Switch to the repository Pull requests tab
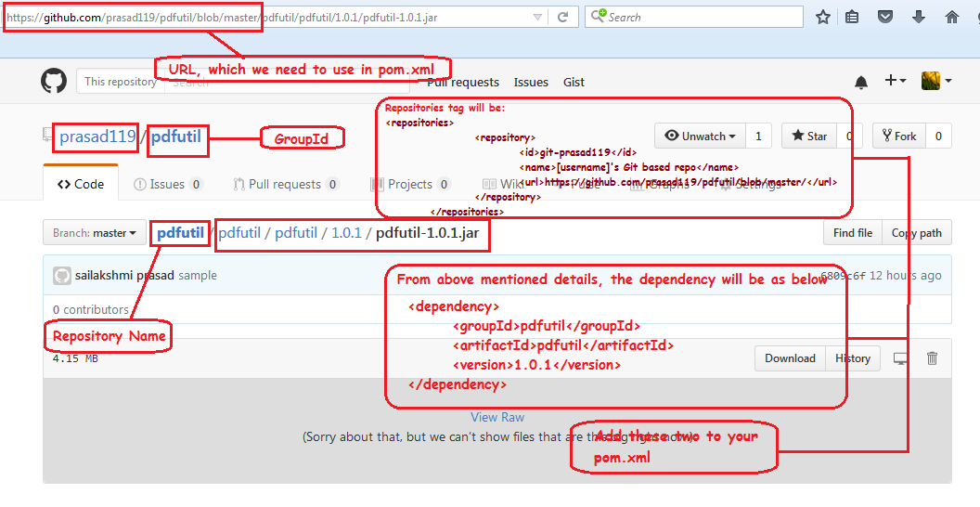 pos(286,184)
